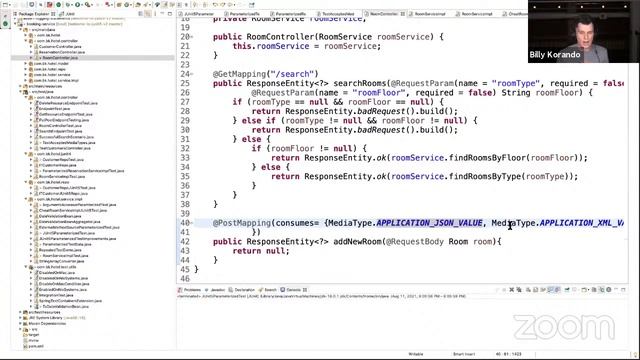Click line number 33 in editor gutter
The image size is (640, 360).
tap(184, 158)
